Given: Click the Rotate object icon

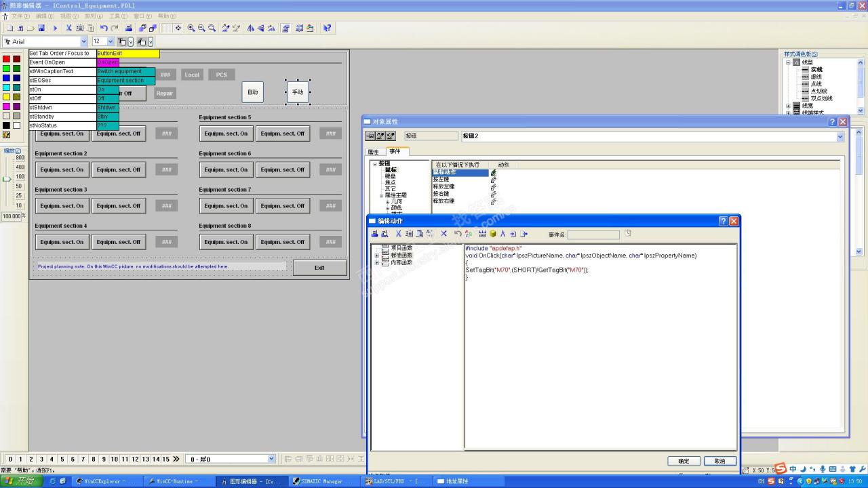Looking at the screenshot, I should [271, 28].
